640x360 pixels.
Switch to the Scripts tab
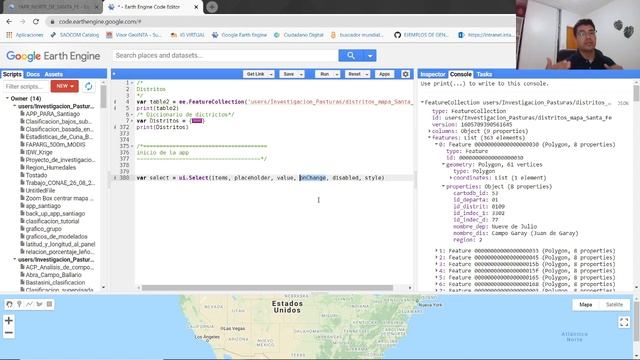[x=12, y=74]
